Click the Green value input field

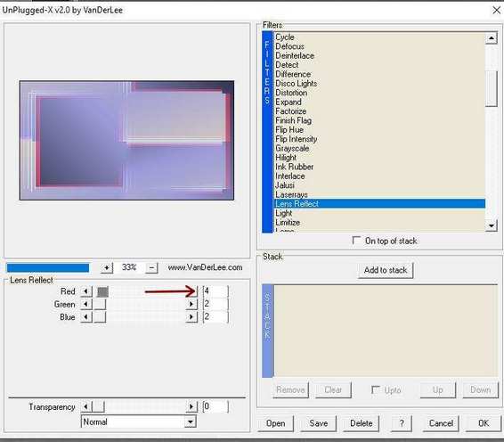215,304
